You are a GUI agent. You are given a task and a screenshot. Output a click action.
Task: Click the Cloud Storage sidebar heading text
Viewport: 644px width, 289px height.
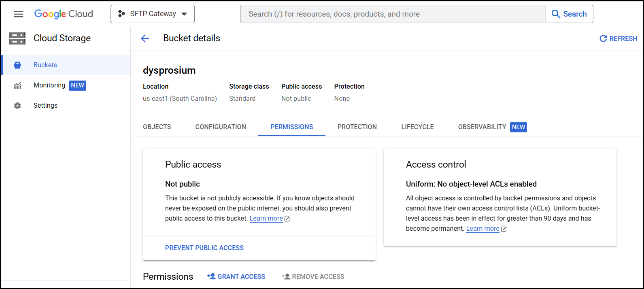tap(62, 38)
